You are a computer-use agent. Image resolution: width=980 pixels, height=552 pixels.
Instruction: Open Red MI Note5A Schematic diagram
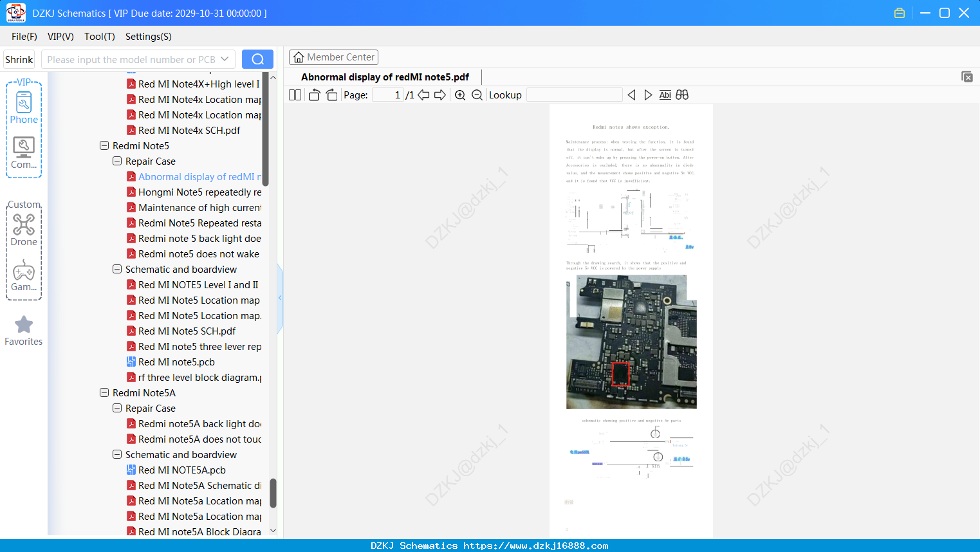click(194, 486)
